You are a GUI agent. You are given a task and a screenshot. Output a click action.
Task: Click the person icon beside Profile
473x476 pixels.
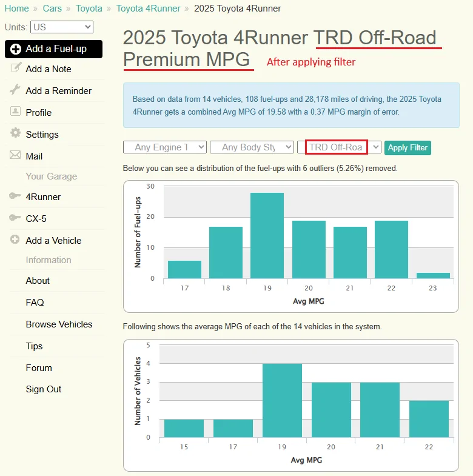coord(15,111)
